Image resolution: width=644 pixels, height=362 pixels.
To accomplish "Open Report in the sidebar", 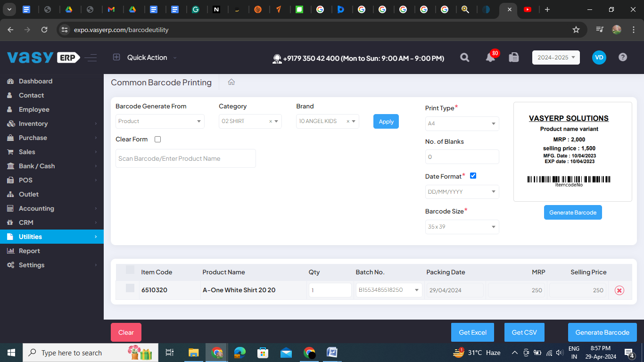I will coord(52,251).
